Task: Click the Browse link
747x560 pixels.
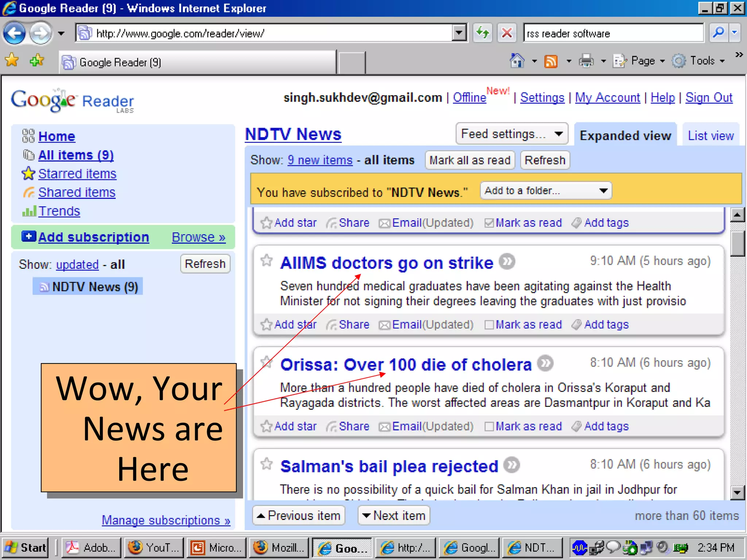Action: tap(198, 237)
